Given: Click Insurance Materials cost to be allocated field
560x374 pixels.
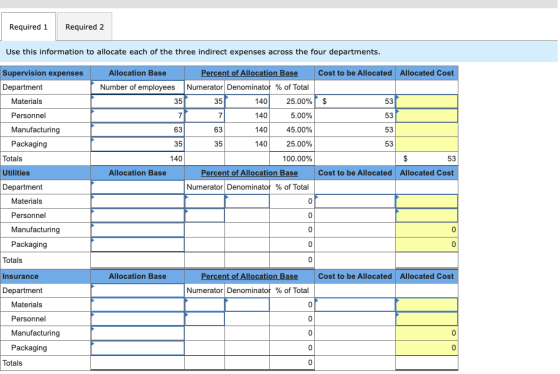Looking at the screenshot, I should click(355, 305).
